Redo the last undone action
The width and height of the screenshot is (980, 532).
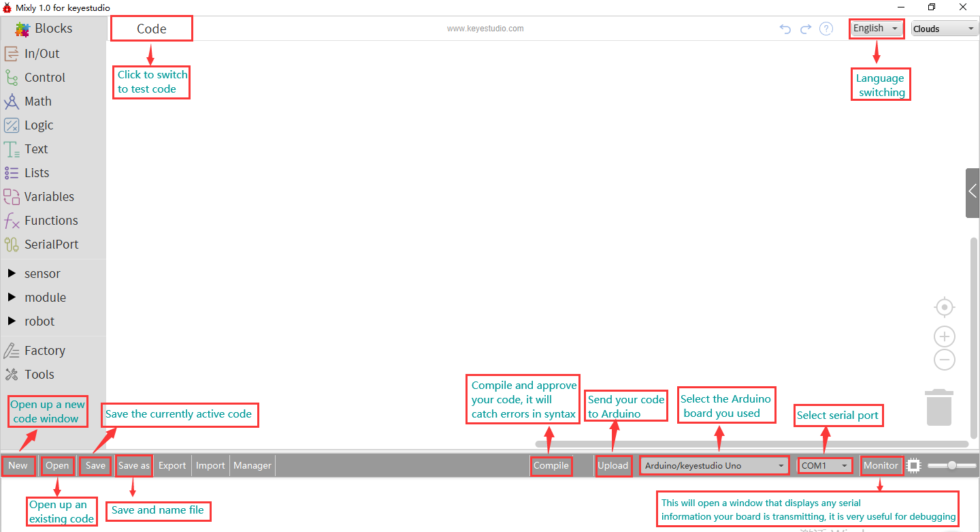pos(806,29)
